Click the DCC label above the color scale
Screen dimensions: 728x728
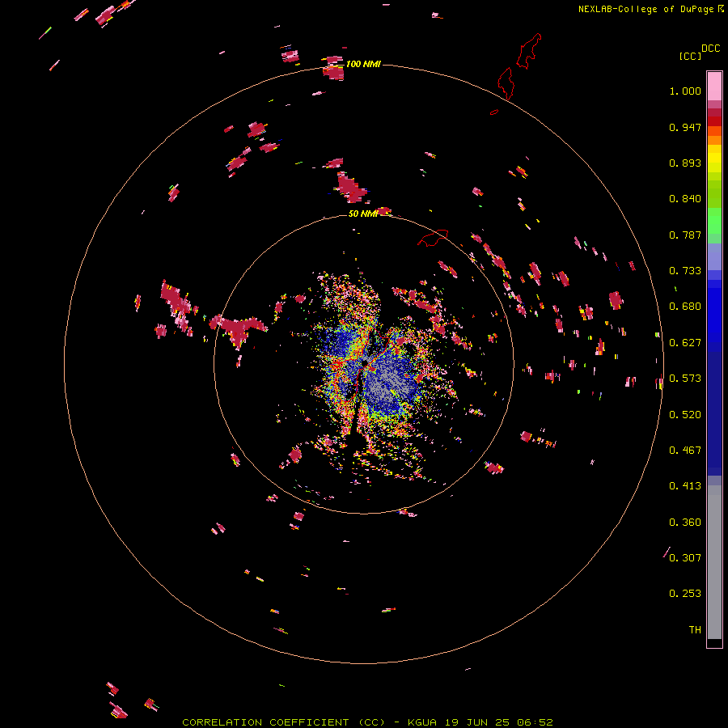[x=710, y=49]
